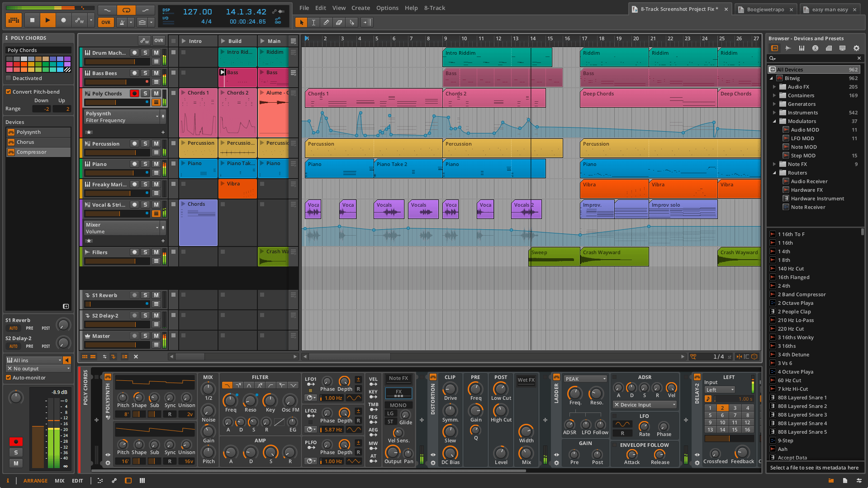This screenshot has height=488, width=868.
Task: Switch to the easy man easy project tab
Action: 830,9
